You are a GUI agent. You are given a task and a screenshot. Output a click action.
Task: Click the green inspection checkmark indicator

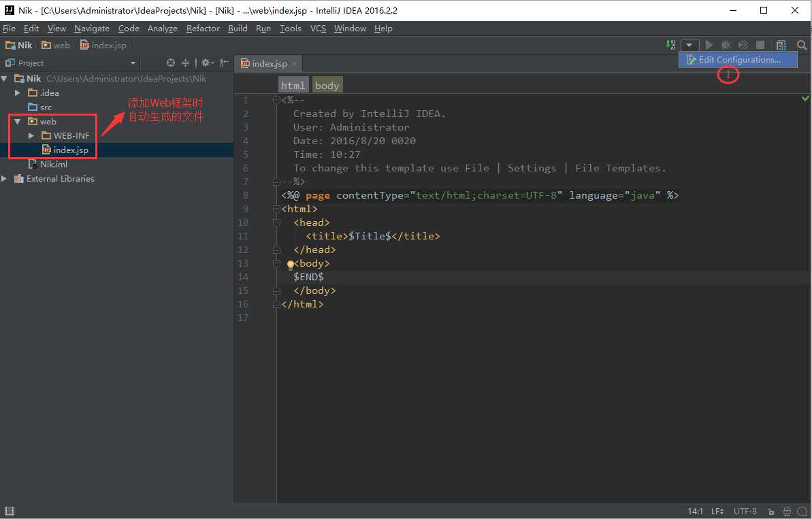(x=805, y=98)
